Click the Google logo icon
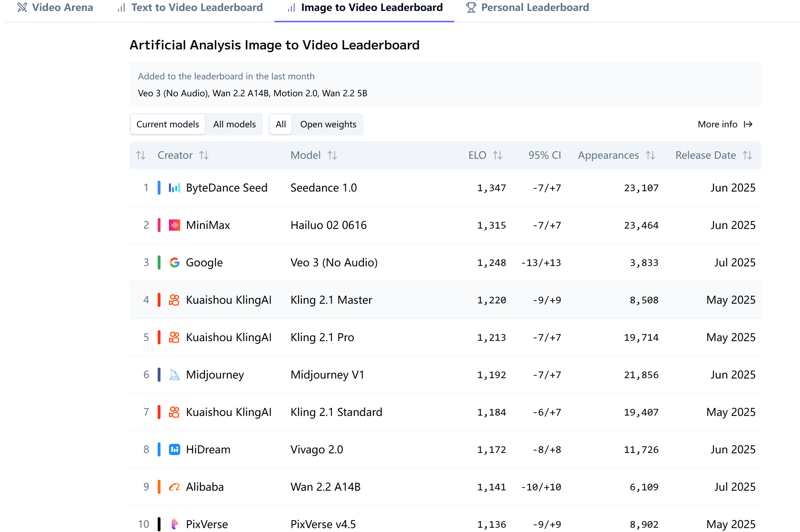Image resolution: width=800 pixels, height=532 pixels. pyautogui.click(x=174, y=262)
